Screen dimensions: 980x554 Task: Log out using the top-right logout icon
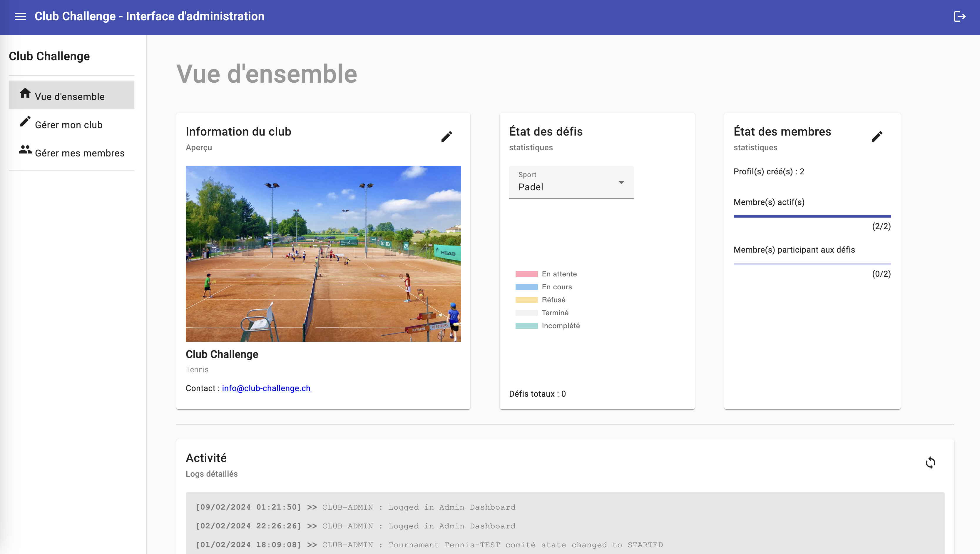coord(959,16)
